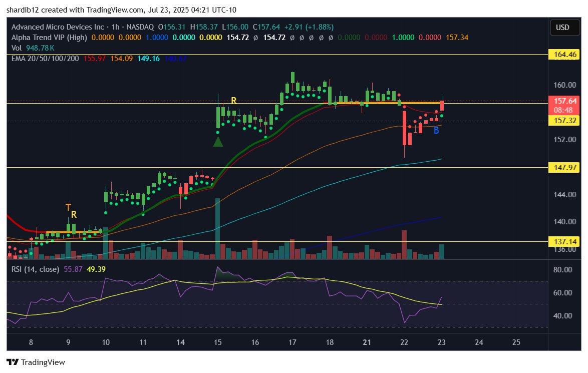This screenshot has width=588, height=373.
Task: Click the 152.00 price axis label
Action: (x=564, y=140)
